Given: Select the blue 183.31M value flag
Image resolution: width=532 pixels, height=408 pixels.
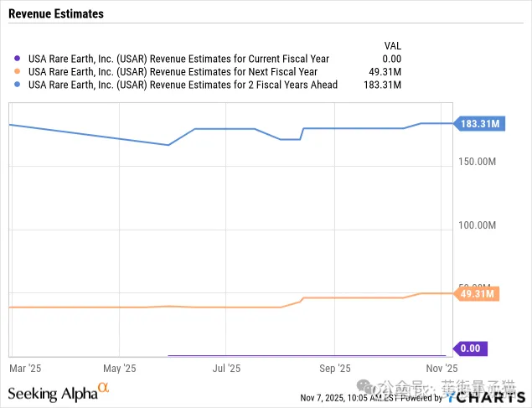Looking at the screenshot, I should 479,124.
